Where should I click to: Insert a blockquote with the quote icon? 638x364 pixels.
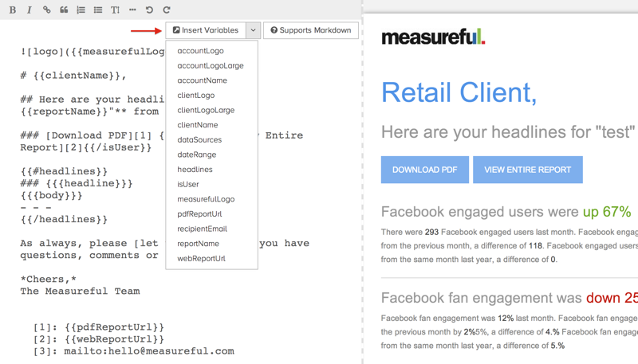[64, 10]
